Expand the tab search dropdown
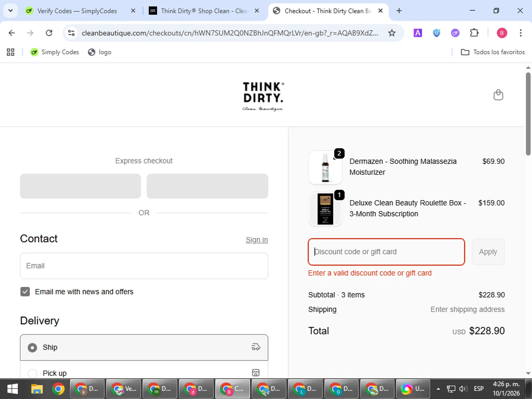 coord(11,11)
